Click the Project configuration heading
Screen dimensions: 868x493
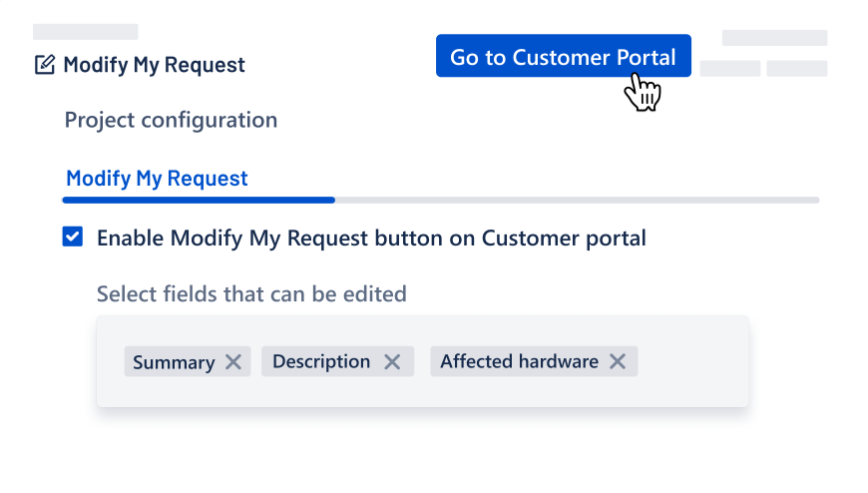point(171,121)
